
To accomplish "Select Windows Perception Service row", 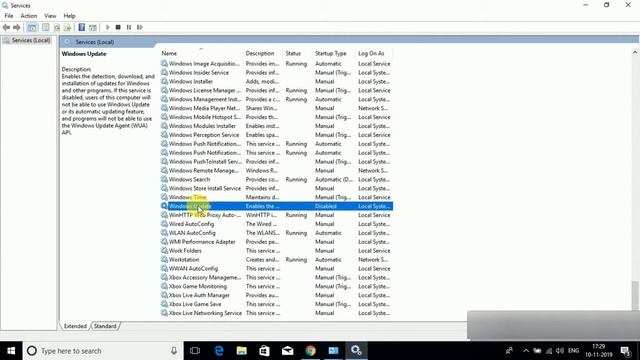I will (x=276, y=135).
